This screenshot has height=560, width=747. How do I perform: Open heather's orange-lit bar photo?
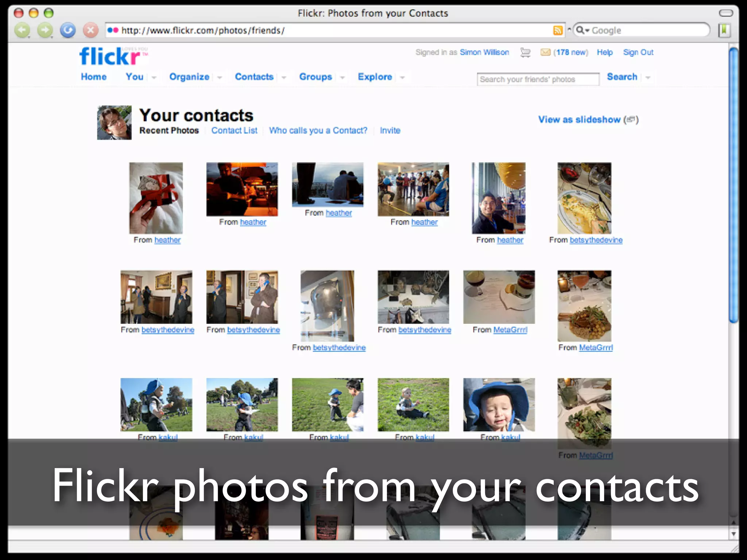tap(242, 189)
